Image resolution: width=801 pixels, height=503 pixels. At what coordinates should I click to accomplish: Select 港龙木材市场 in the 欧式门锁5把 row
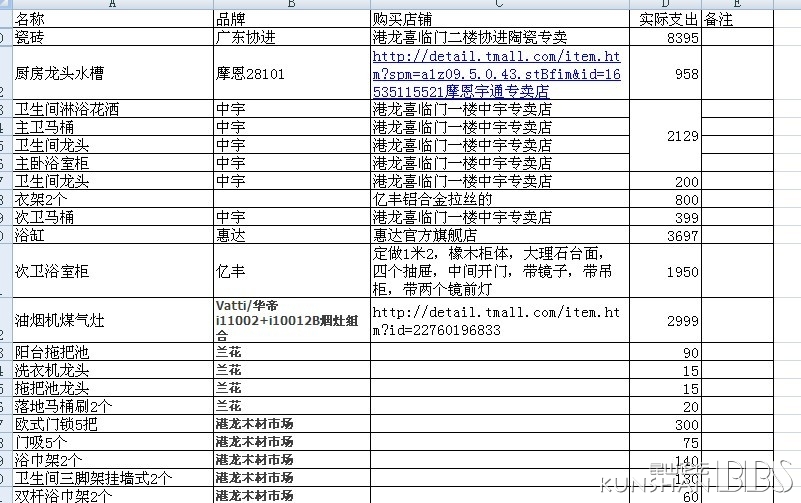point(292,424)
